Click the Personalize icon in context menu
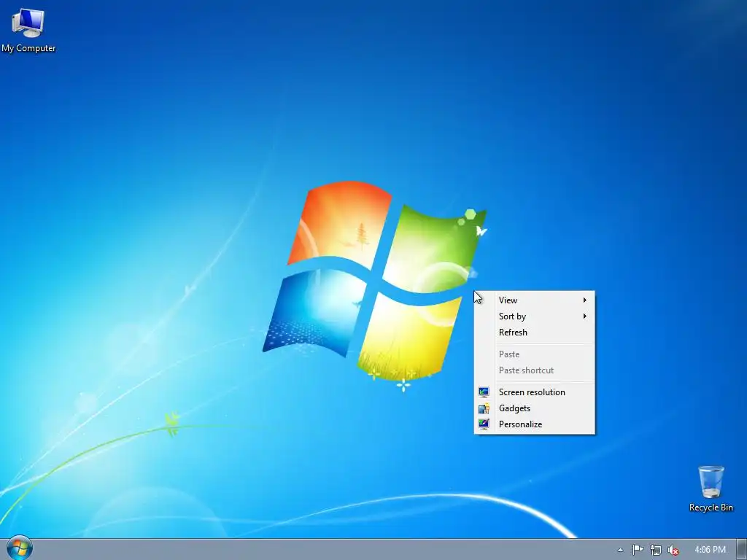Screen dimensions: 747x560 [484, 424]
